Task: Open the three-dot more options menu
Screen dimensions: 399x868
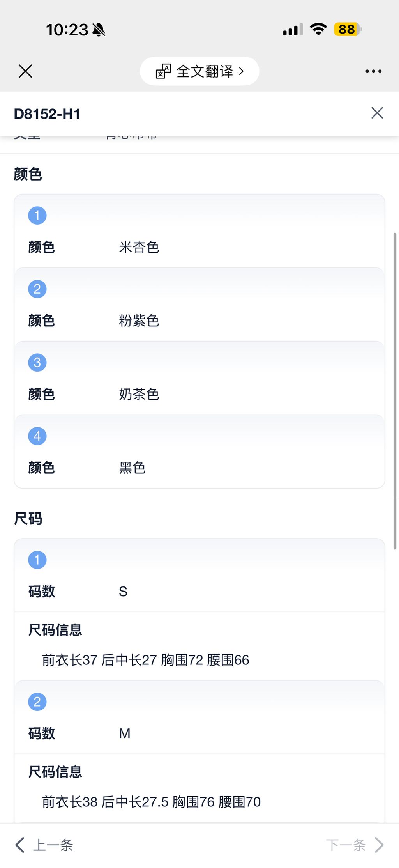Action: pyautogui.click(x=373, y=71)
